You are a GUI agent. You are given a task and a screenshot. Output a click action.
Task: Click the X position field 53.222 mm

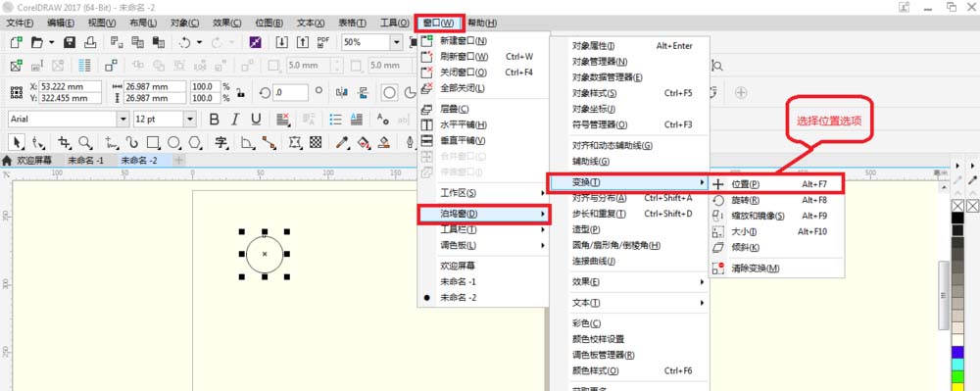pyautogui.click(x=71, y=87)
